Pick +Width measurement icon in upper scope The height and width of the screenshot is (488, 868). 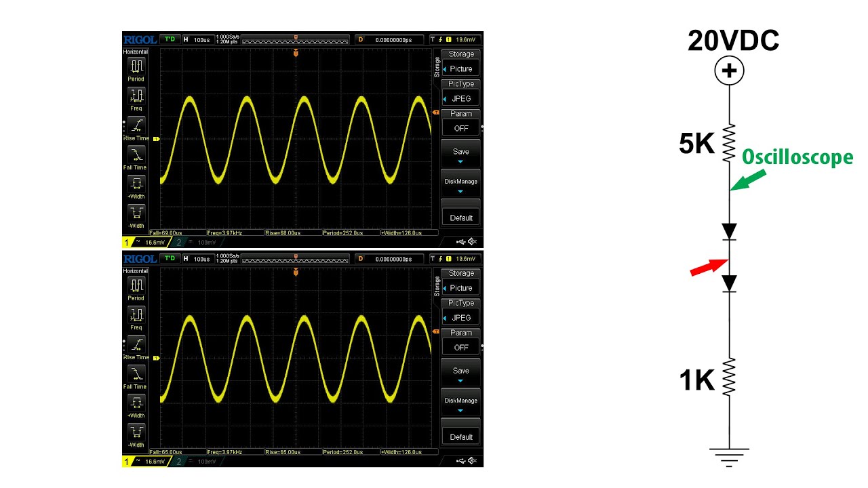(137, 183)
